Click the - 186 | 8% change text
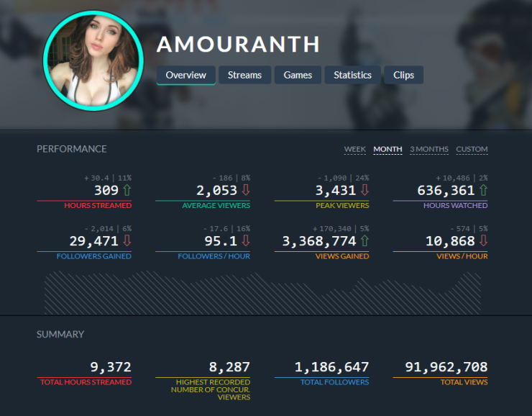Viewport: 532px width, 416px height. coord(231,178)
